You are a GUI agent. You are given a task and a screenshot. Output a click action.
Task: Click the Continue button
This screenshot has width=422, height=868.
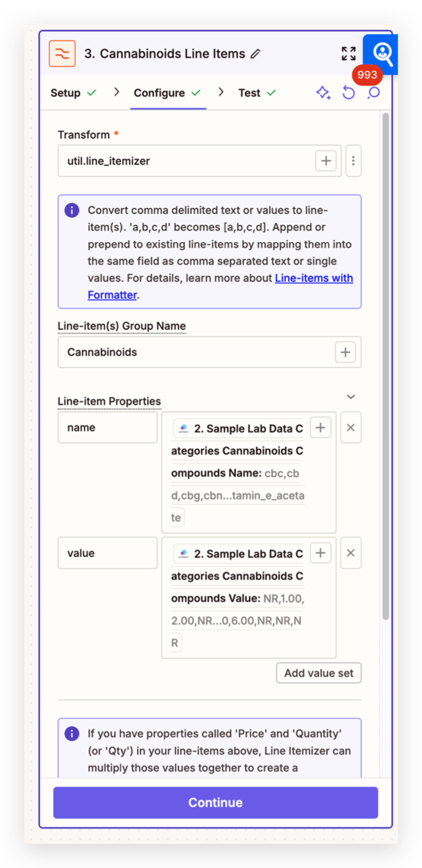coord(215,802)
